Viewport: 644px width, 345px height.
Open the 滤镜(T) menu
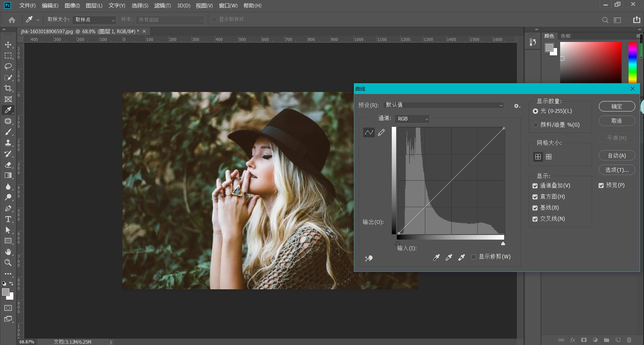pos(162,6)
